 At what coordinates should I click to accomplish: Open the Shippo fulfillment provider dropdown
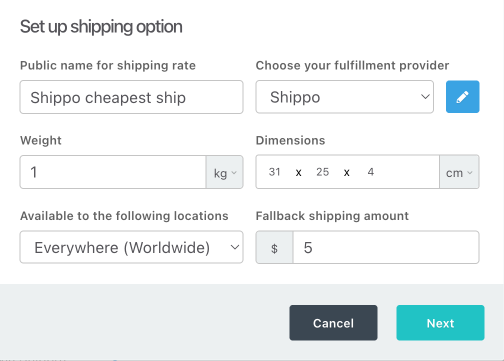pyautogui.click(x=345, y=97)
